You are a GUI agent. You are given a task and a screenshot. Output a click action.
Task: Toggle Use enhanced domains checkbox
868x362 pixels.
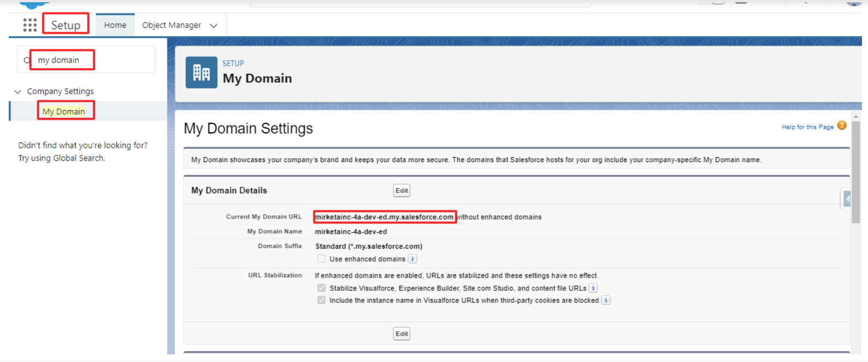(x=322, y=259)
